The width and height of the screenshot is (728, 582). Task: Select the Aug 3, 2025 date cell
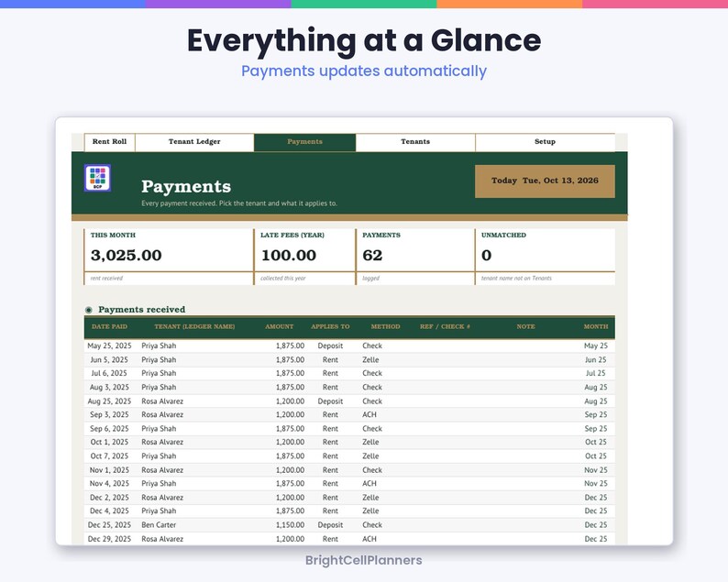[110, 387]
